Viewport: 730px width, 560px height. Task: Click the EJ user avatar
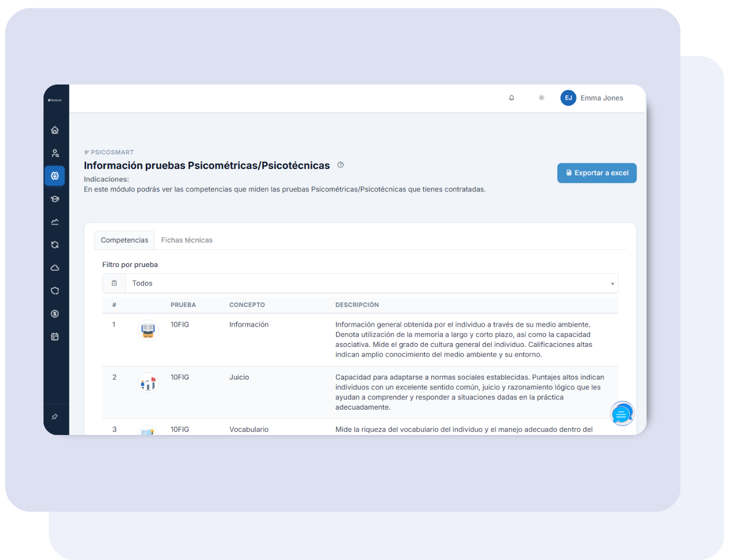point(568,98)
